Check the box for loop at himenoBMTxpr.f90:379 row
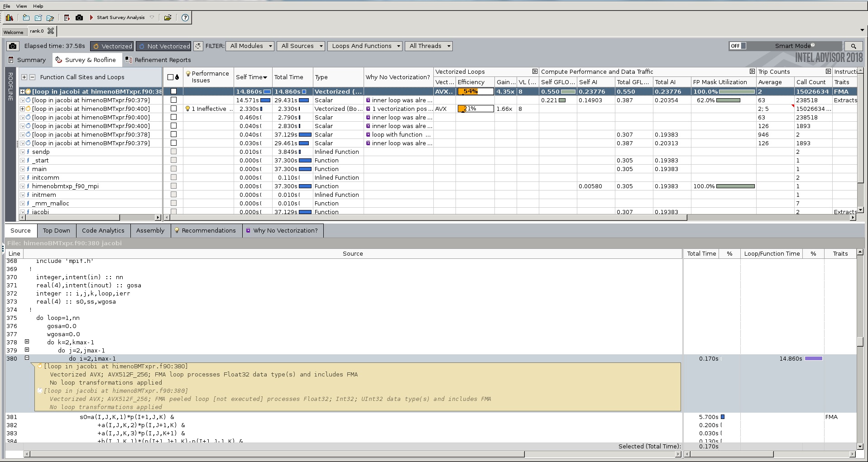This screenshot has width=868, height=462. (x=173, y=100)
